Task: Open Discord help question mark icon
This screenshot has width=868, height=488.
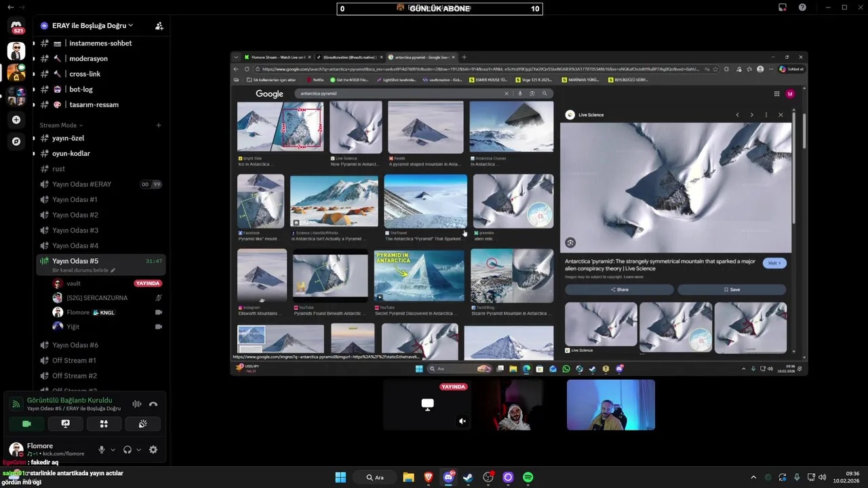Action: pyautogui.click(x=802, y=7)
